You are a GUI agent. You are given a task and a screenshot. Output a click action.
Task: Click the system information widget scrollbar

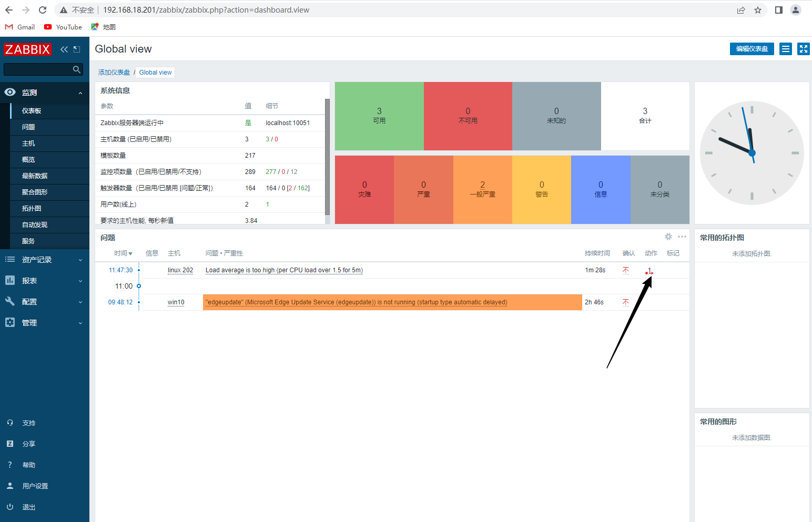[327, 158]
